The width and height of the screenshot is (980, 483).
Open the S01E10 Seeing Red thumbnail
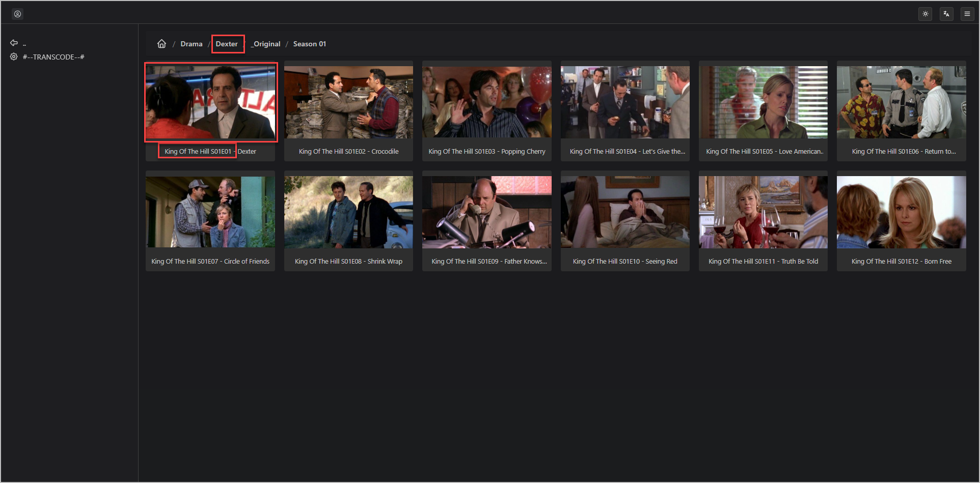point(625,212)
